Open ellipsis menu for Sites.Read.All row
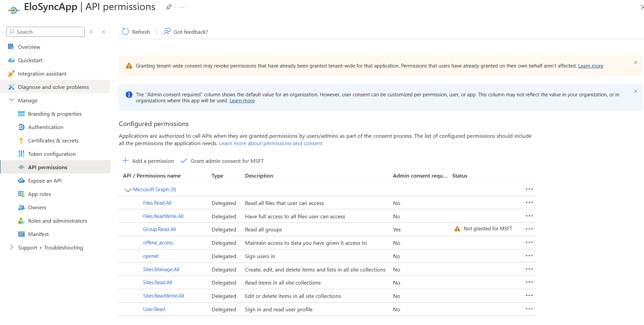644x325 pixels. [x=529, y=282]
